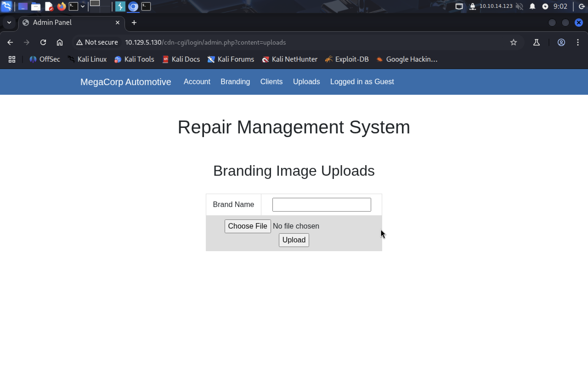This screenshot has height=368, width=588.
Task: Open the OffSec bookmark
Action: tap(45, 59)
